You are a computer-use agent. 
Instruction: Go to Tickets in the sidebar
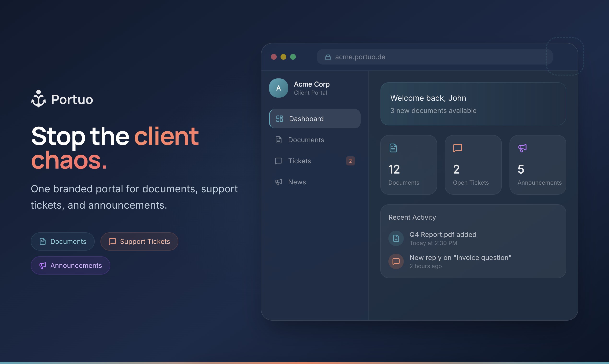[x=299, y=161]
